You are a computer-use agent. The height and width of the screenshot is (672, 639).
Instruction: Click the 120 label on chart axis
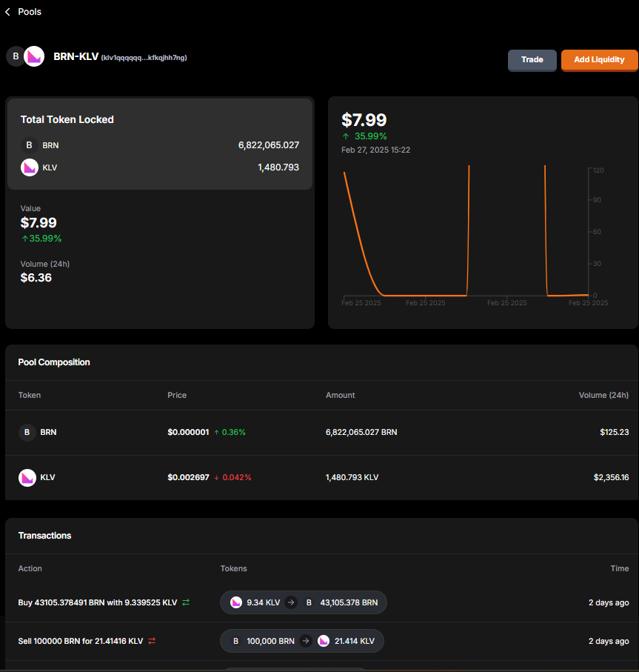(x=598, y=170)
